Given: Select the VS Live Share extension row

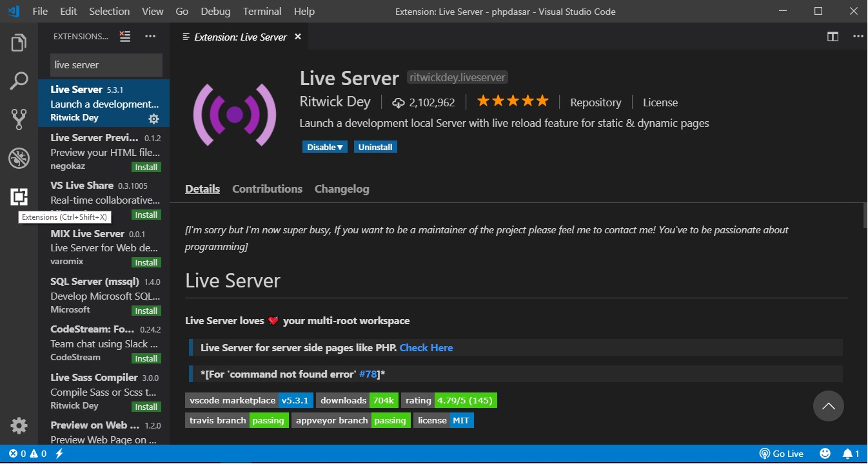Looking at the screenshot, I should (x=104, y=199).
